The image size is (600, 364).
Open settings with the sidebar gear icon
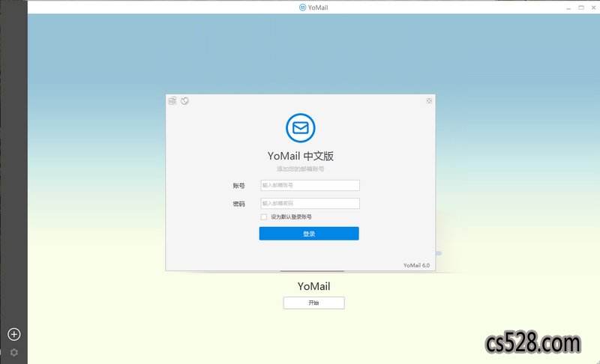[14, 352]
